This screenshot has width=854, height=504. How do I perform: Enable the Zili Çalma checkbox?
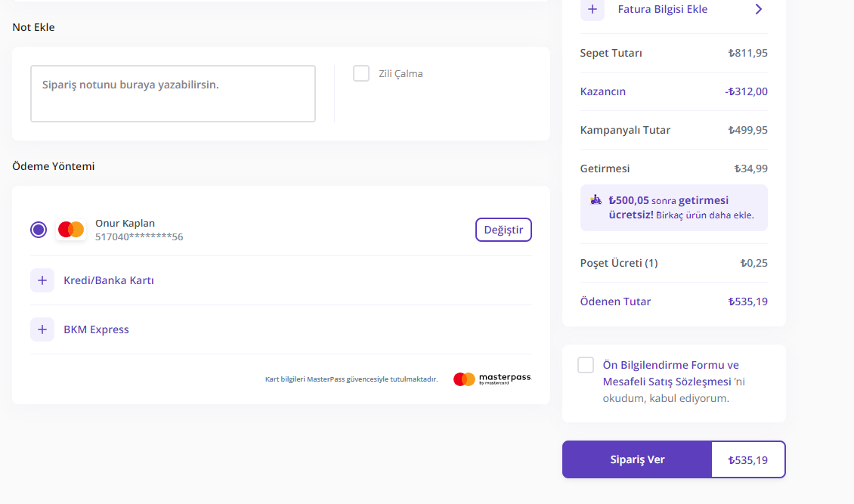coord(361,73)
